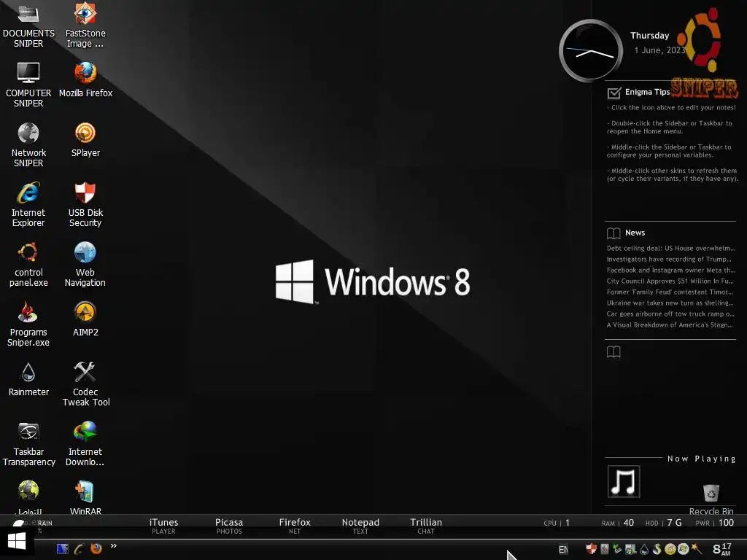Image resolution: width=747 pixels, height=560 pixels.
Task: Open Network SNIPER icon
Action: pos(28,145)
